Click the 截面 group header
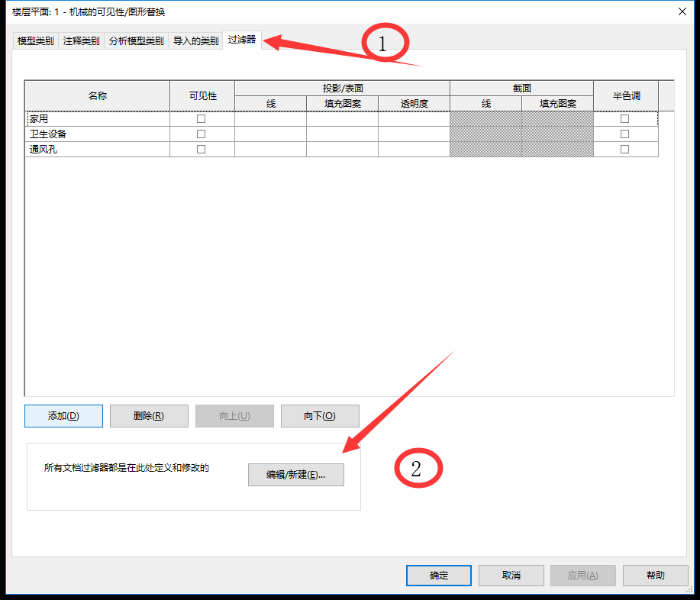This screenshot has height=600, width=700. pos(522,89)
